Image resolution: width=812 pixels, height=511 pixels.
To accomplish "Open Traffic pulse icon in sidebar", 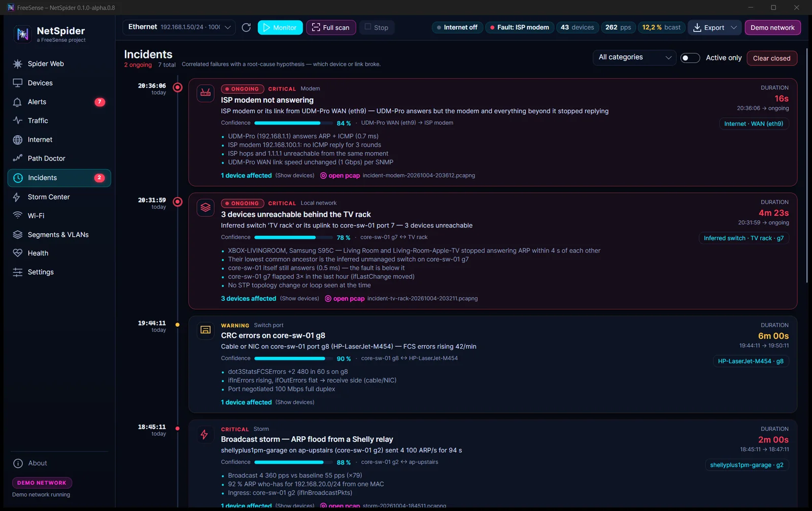I will pyautogui.click(x=18, y=121).
